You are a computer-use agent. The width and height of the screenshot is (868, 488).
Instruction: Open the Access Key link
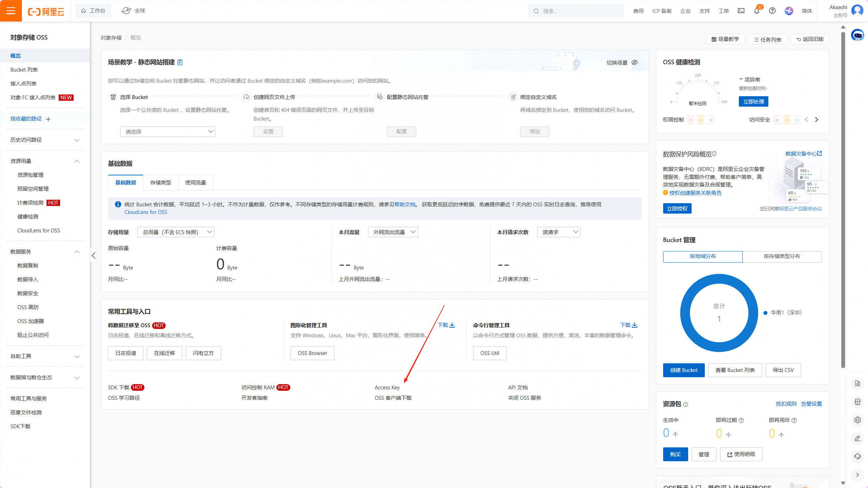(x=387, y=388)
